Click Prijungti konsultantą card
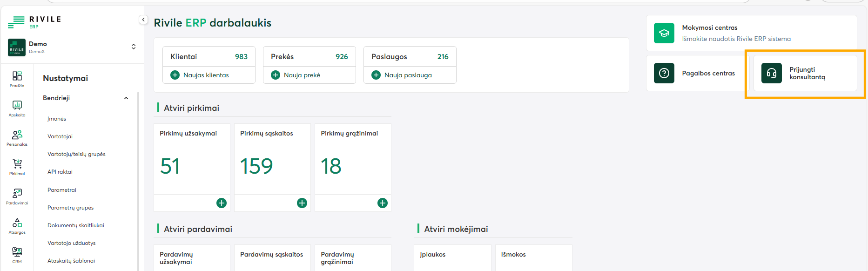 tap(805, 73)
